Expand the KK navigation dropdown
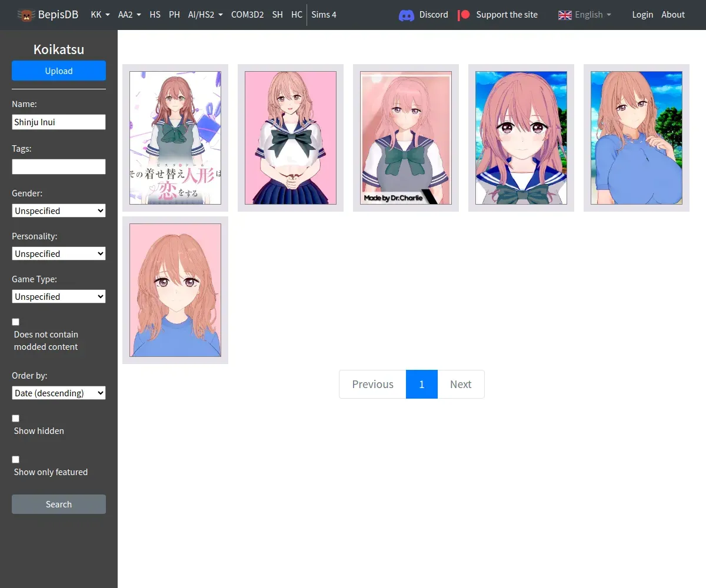This screenshot has height=588, width=706. (x=100, y=15)
